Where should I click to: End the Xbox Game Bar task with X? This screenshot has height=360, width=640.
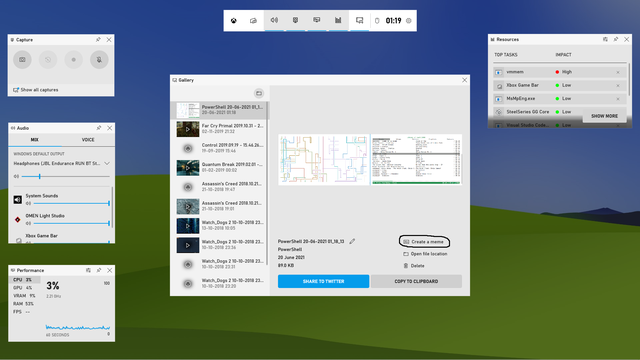click(618, 86)
